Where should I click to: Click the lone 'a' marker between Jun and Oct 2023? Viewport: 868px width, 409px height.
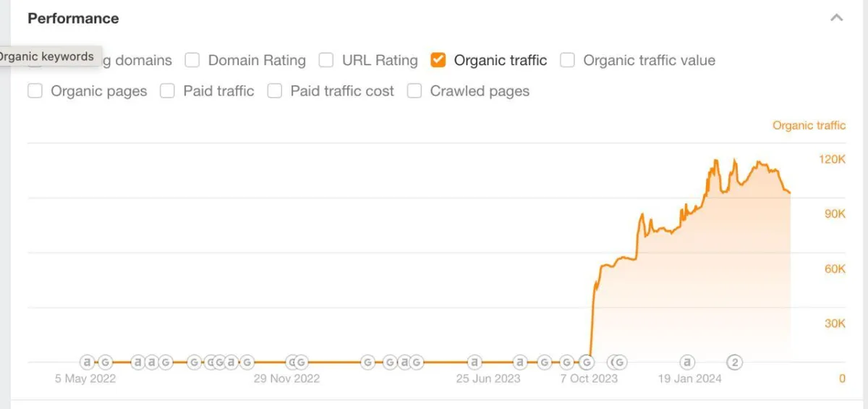tap(520, 362)
